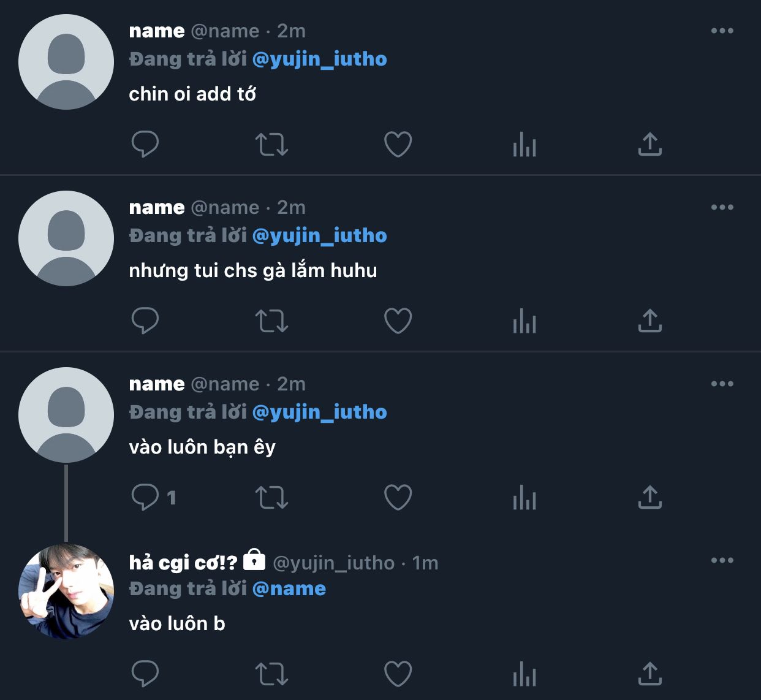
Task: Open yujin_iutho's profile photo avatar
Action: 66,592
